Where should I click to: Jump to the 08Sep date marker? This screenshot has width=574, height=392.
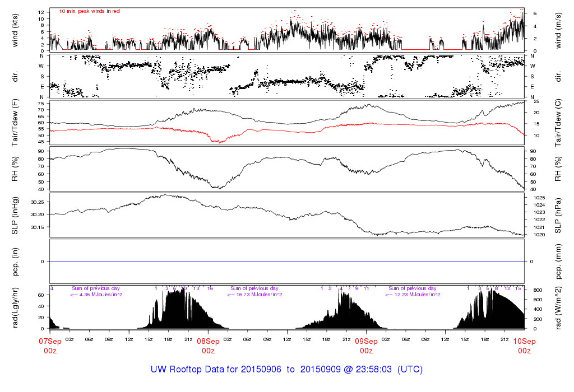pos(208,340)
